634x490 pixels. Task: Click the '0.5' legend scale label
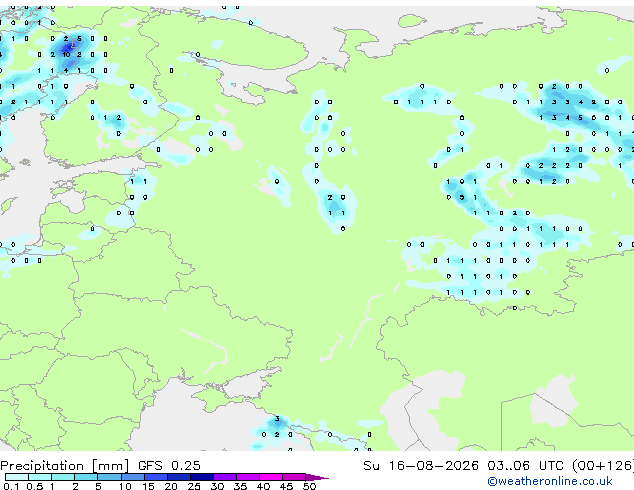[x=34, y=486]
